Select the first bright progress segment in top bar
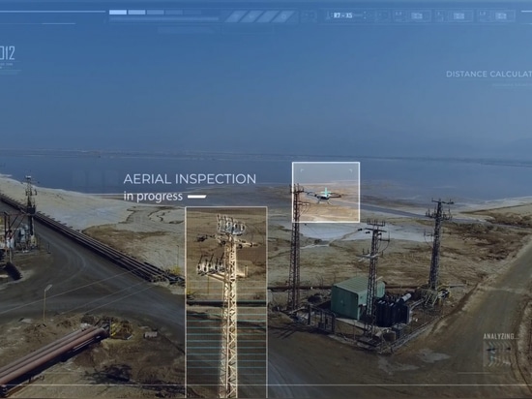The image size is (532, 399). click(118, 13)
